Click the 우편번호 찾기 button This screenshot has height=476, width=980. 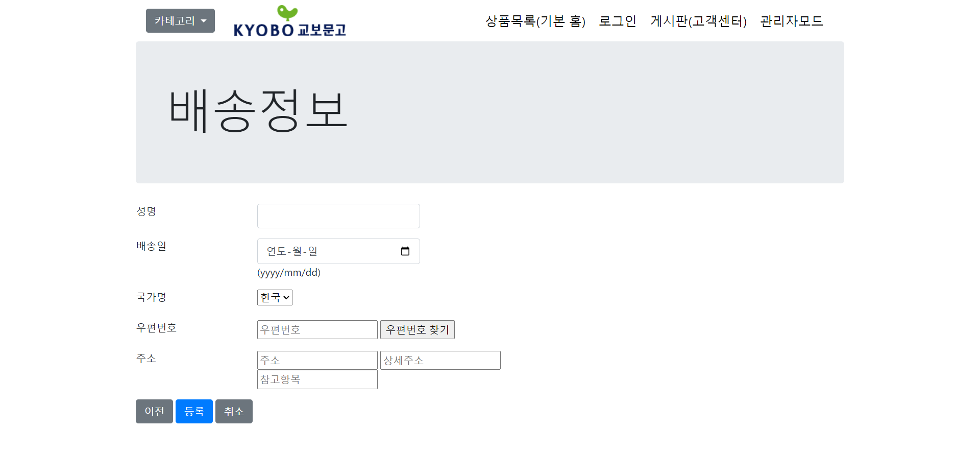(417, 329)
